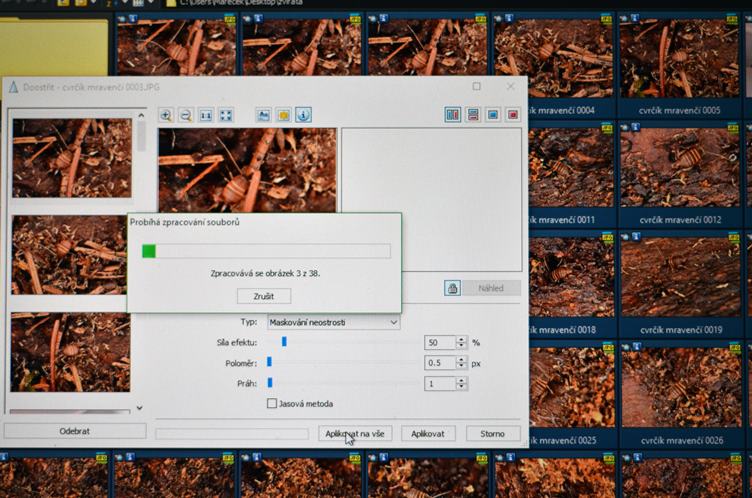
Task: Select third thumbnail in dialog image list
Action: coord(70,352)
